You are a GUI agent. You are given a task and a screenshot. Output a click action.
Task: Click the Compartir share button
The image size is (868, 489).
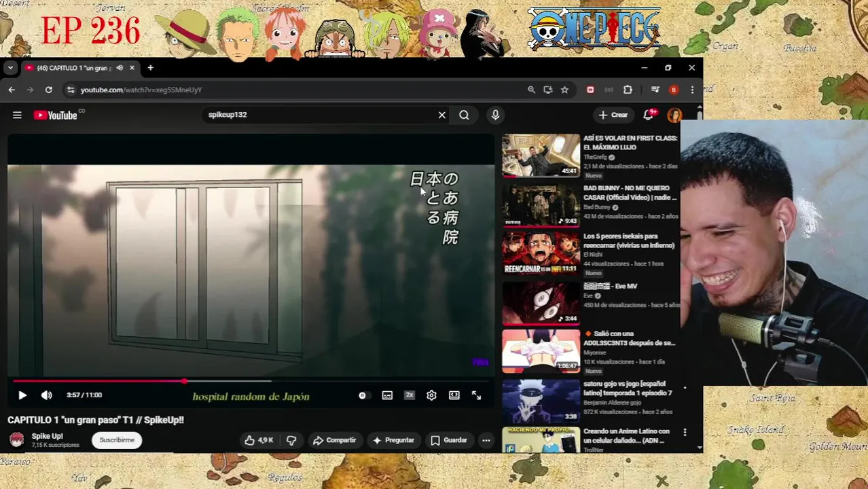[x=334, y=440]
